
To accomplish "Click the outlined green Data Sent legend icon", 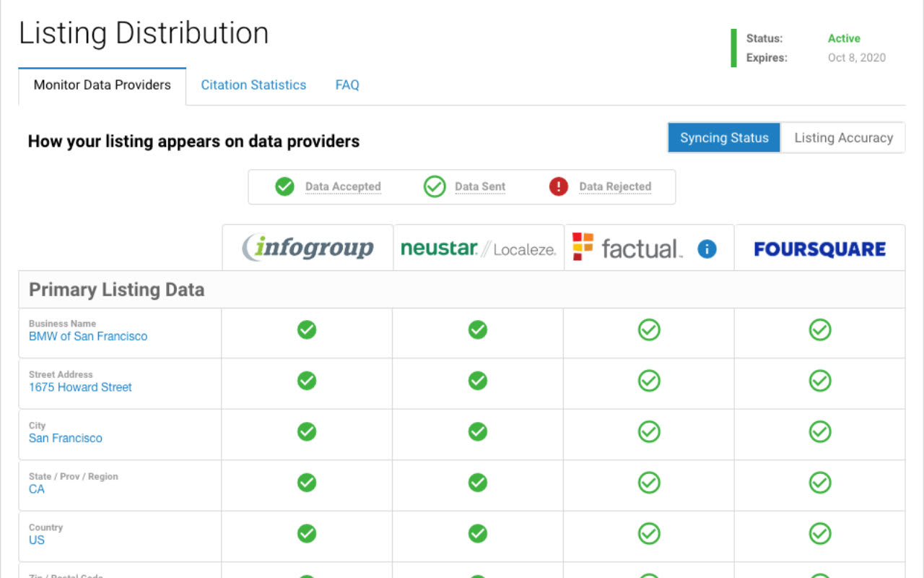I will pyautogui.click(x=435, y=186).
